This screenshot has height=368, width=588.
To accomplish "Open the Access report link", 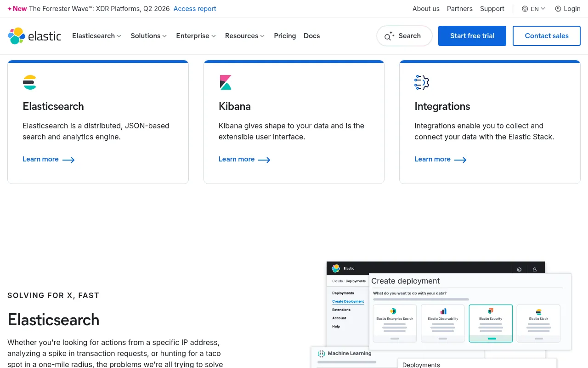I will 195,9.
